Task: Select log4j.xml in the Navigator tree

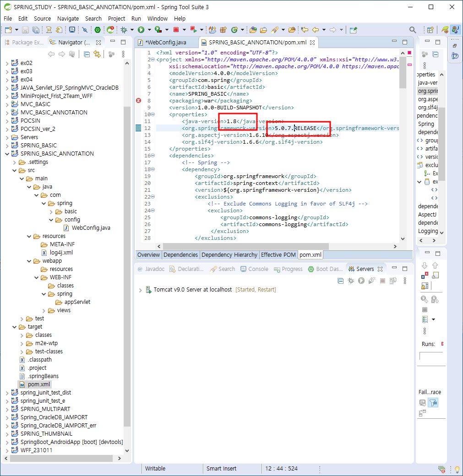Action: 57,253
